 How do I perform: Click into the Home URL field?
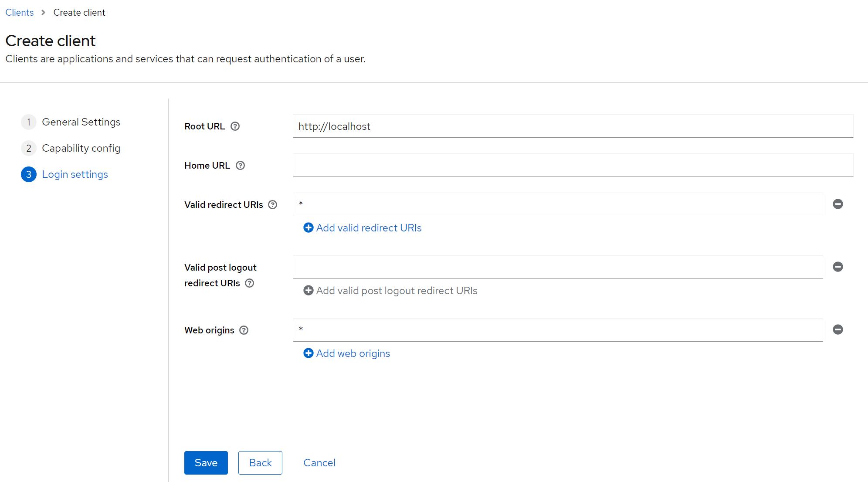(573, 166)
